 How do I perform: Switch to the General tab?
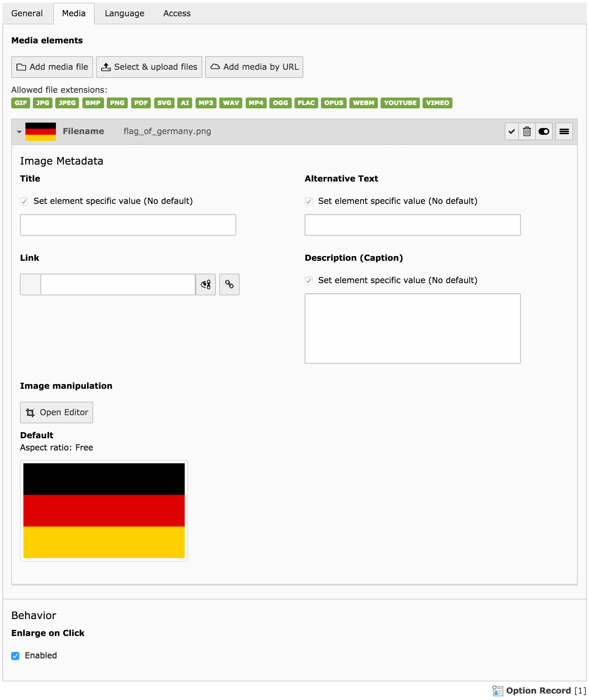(27, 14)
